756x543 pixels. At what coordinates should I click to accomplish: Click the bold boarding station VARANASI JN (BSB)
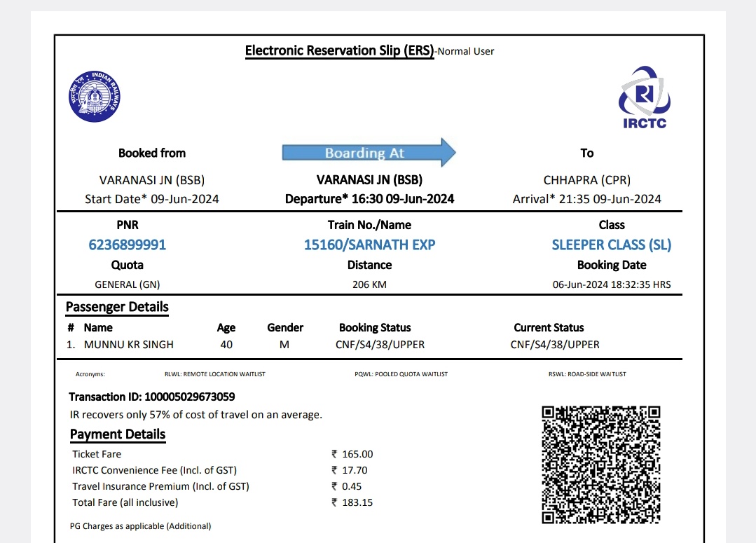(x=369, y=180)
